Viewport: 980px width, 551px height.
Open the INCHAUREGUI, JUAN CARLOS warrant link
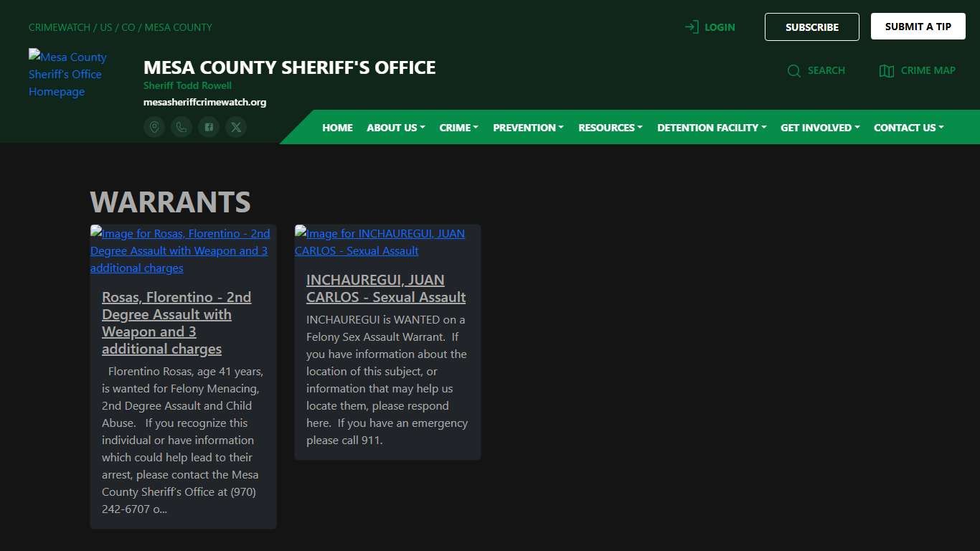(x=385, y=288)
